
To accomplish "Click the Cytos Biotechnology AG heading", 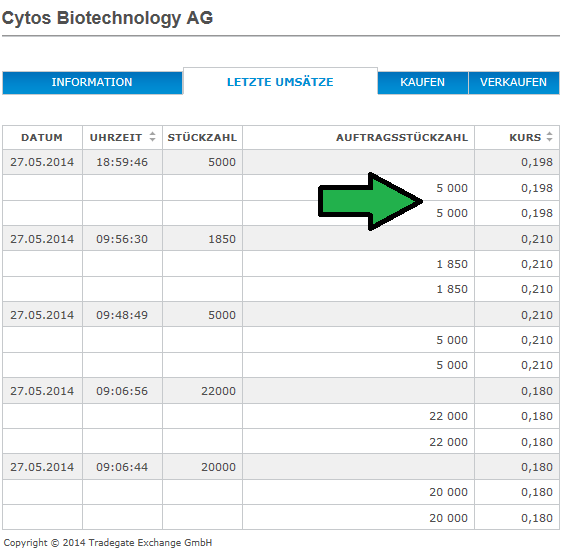I will point(107,18).
